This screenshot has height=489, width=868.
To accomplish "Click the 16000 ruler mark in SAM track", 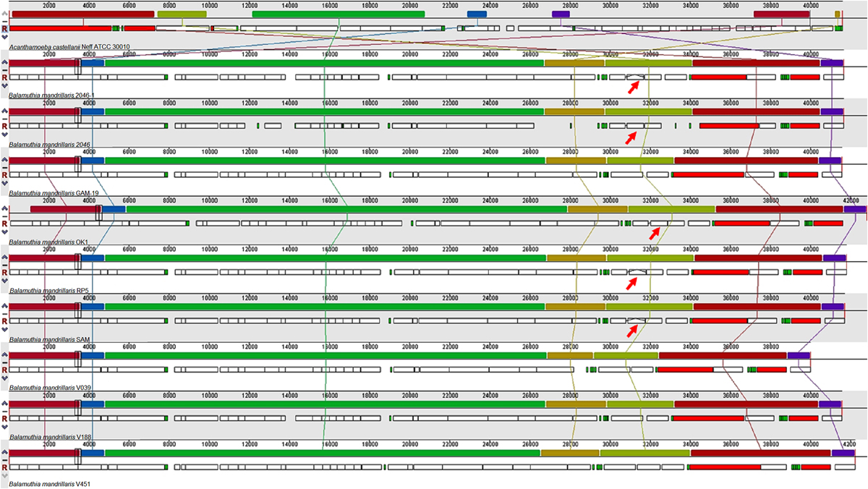I will click(330, 297).
